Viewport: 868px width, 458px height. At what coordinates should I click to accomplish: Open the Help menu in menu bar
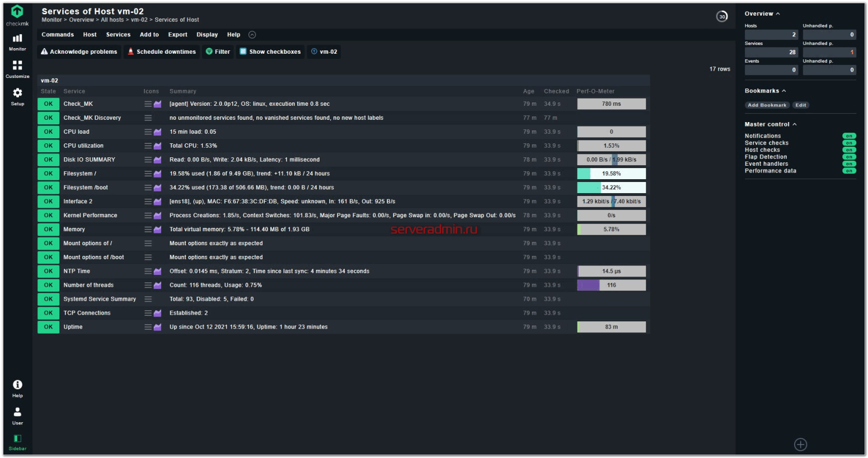tap(233, 35)
